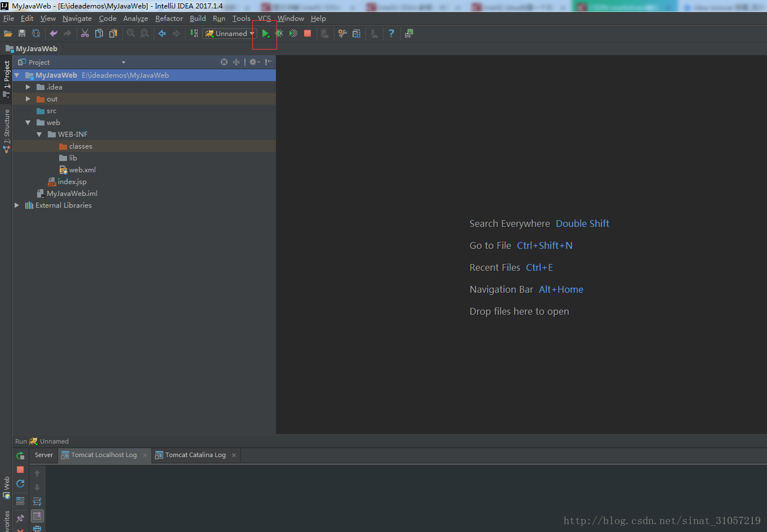
Task: Select index.jsp in the project tree
Action: point(72,182)
